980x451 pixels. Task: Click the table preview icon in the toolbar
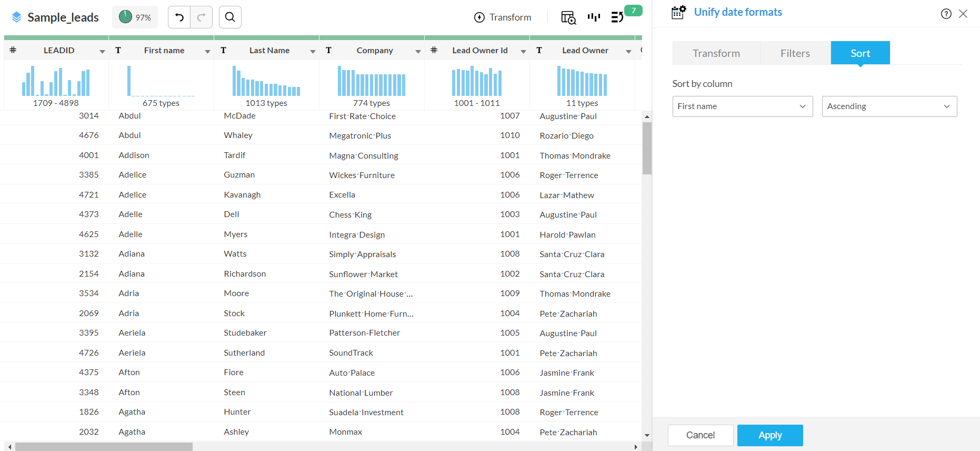(568, 17)
